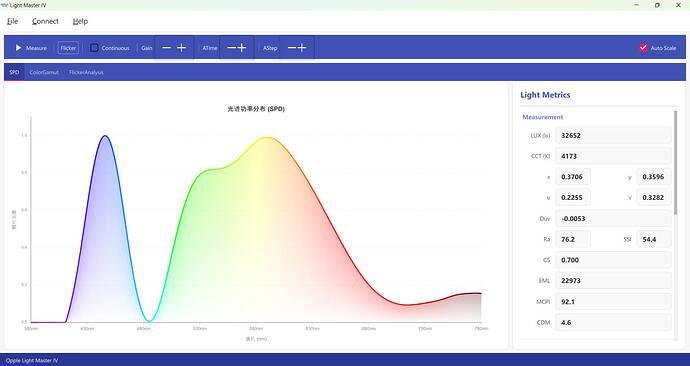
Task: Switch to the ColorGamut tab
Action: click(44, 72)
